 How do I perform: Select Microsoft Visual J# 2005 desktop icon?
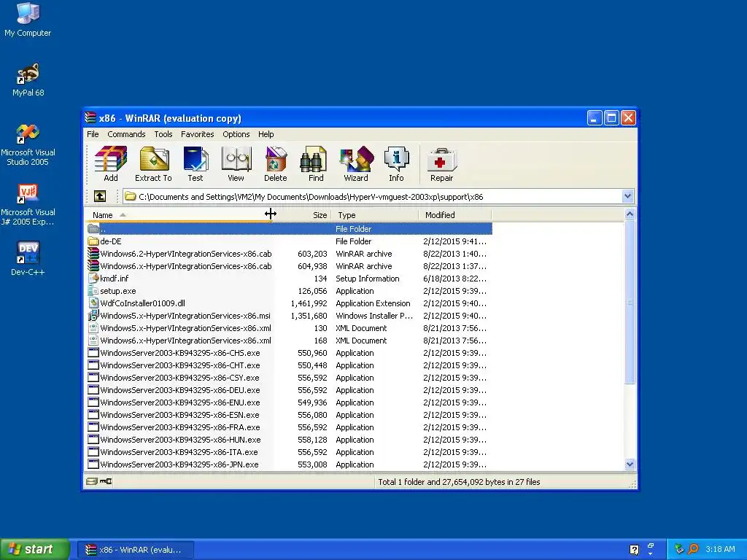click(x=28, y=204)
